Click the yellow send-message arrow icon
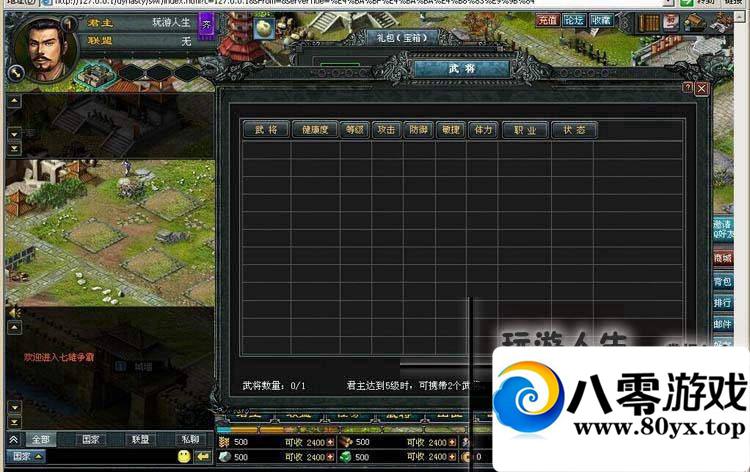This screenshot has width=750, height=472. 203,456
